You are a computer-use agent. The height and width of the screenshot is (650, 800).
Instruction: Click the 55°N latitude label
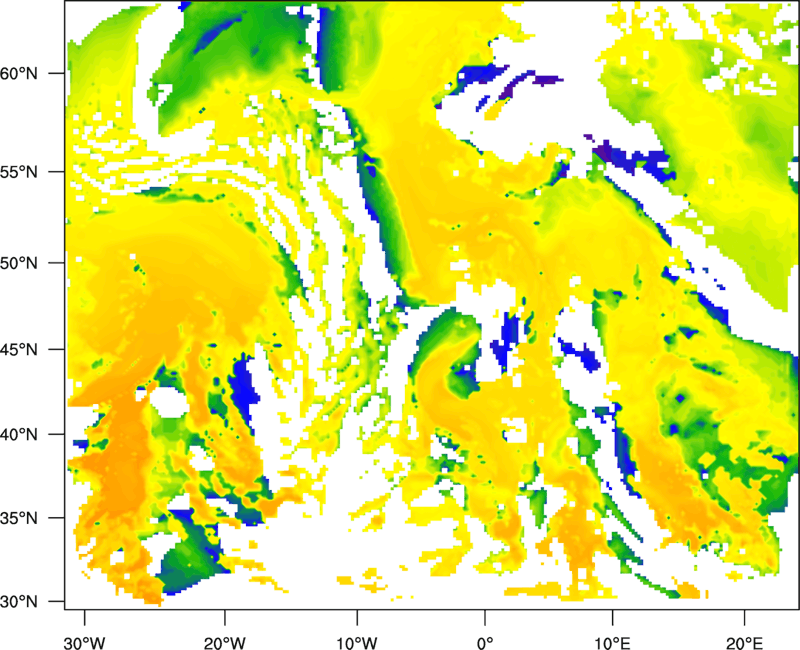point(19,172)
